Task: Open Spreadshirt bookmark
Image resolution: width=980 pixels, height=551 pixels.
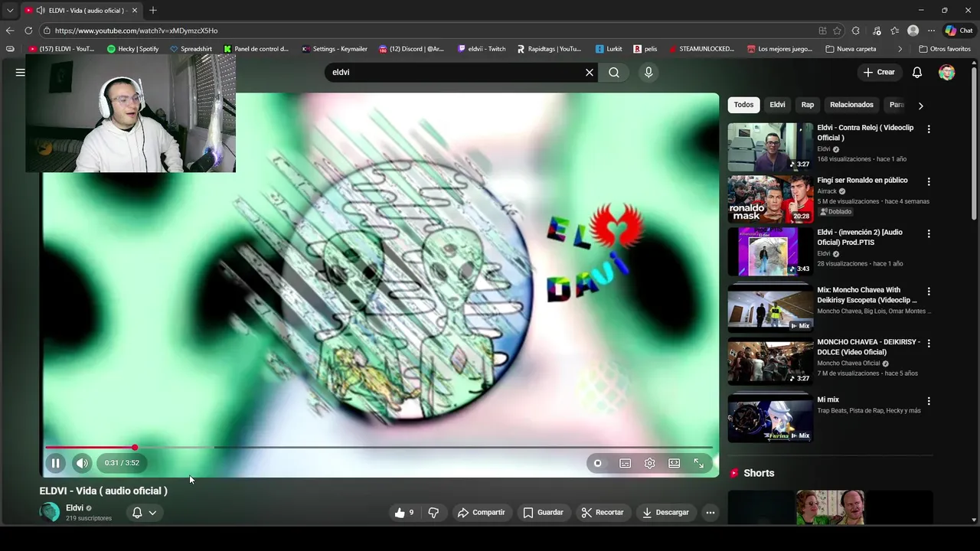Action: click(x=191, y=49)
